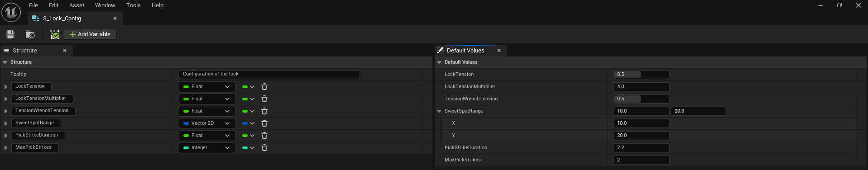The height and width of the screenshot is (170, 868).
Task: Delete the LockTensionMultiplier variable
Action: click(264, 99)
